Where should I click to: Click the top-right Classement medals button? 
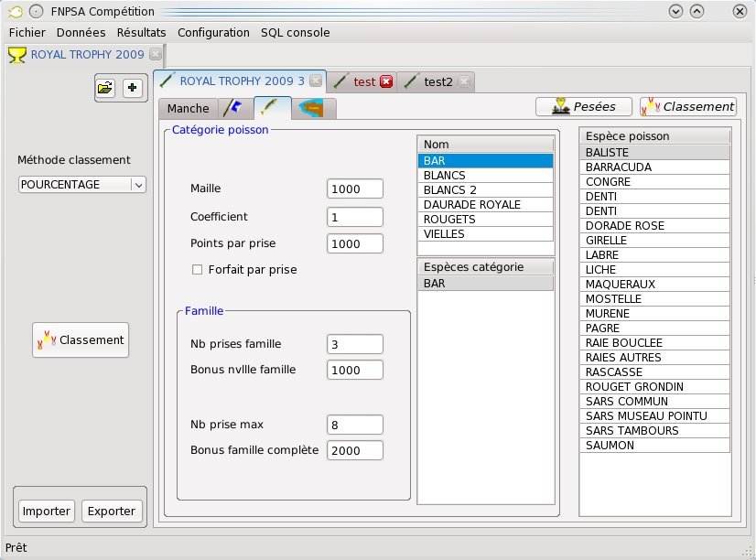click(x=687, y=106)
